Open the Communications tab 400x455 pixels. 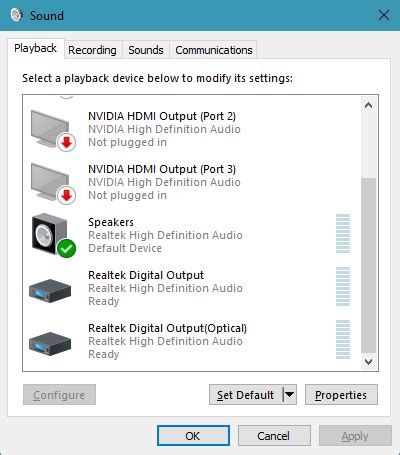(x=214, y=50)
